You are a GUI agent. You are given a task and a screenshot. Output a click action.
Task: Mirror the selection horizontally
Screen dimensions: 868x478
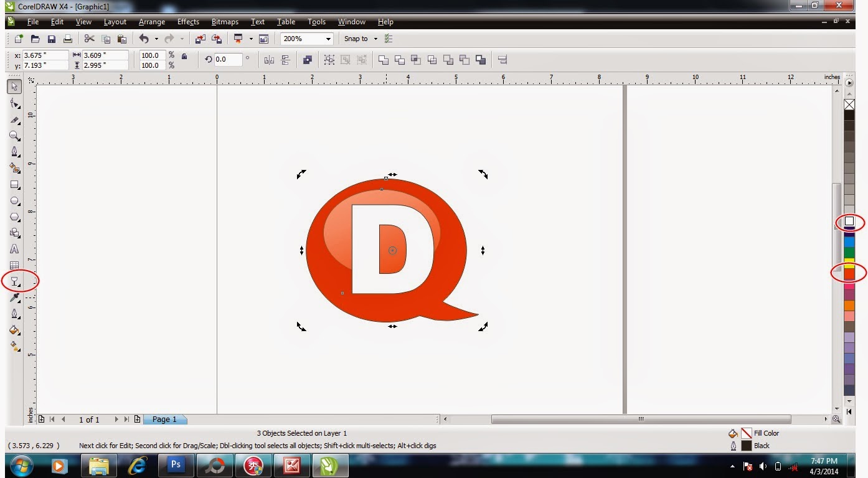(x=269, y=60)
